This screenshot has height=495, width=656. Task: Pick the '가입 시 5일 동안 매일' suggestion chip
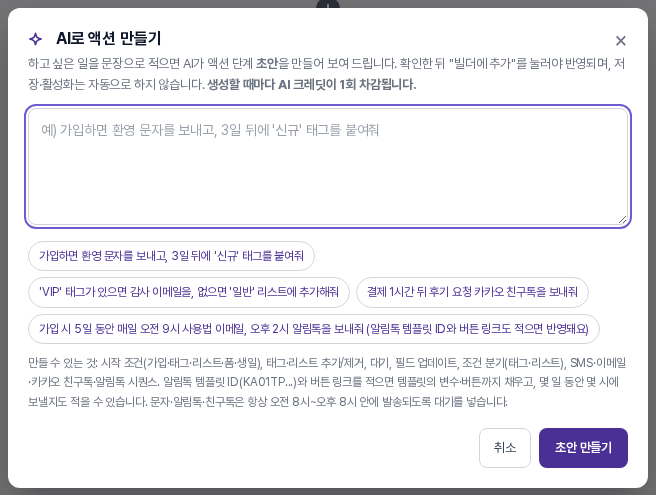pyautogui.click(x=314, y=329)
